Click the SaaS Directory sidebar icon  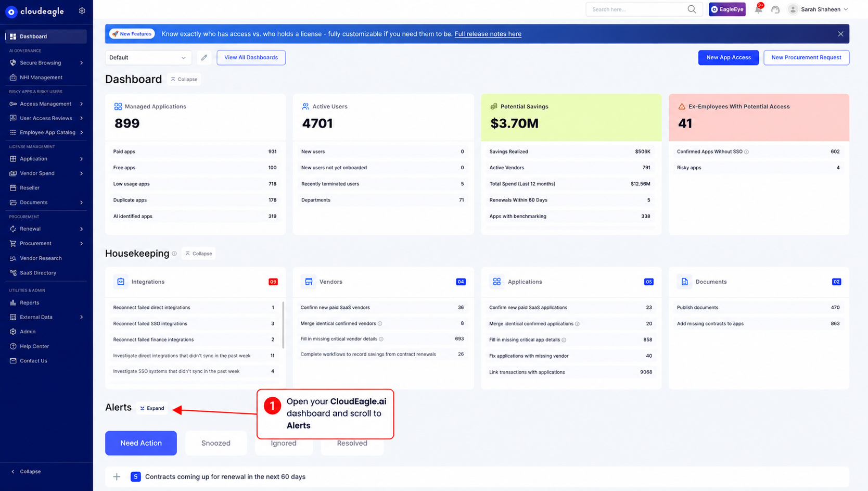[13, 273]
